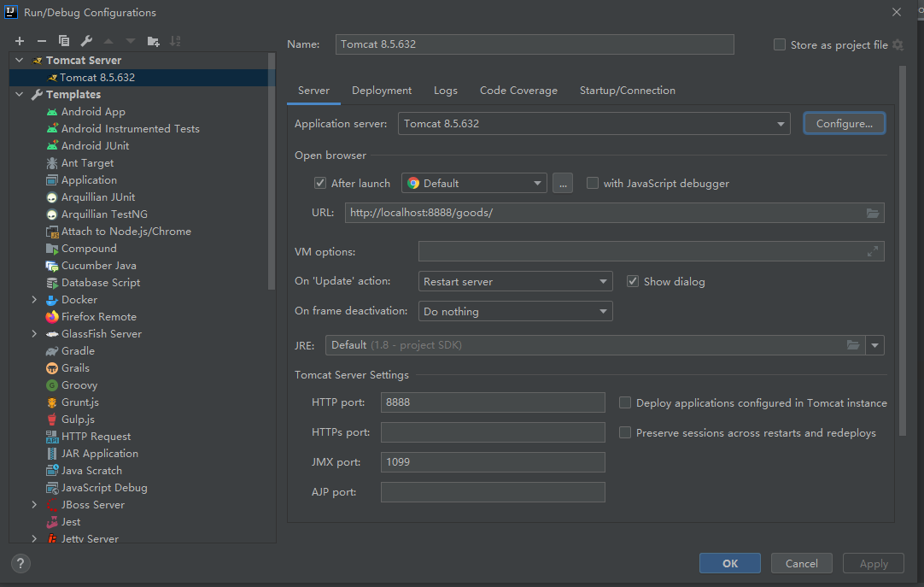This screenshot has height=587, width=924.
Task: Switch to the Deployment tab
Action: (381, 91)
